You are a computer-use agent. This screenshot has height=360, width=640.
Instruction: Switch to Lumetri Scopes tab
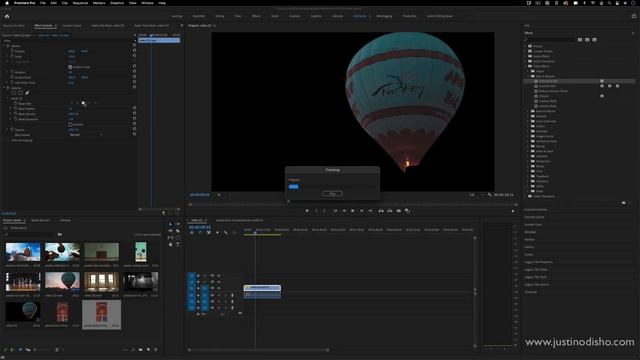click(72, 26)
